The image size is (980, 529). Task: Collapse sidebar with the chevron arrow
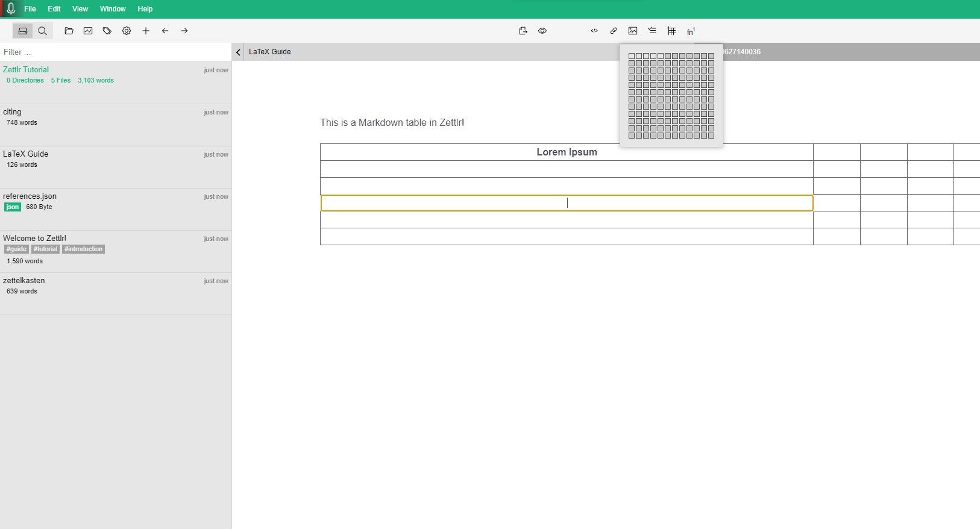point(238,52)
